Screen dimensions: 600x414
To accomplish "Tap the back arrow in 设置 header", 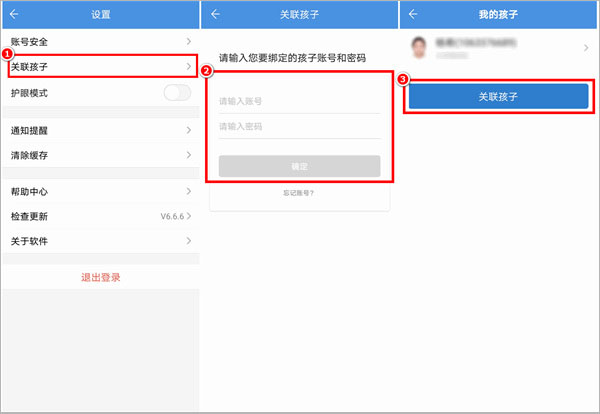I will [x=14, y=15].
